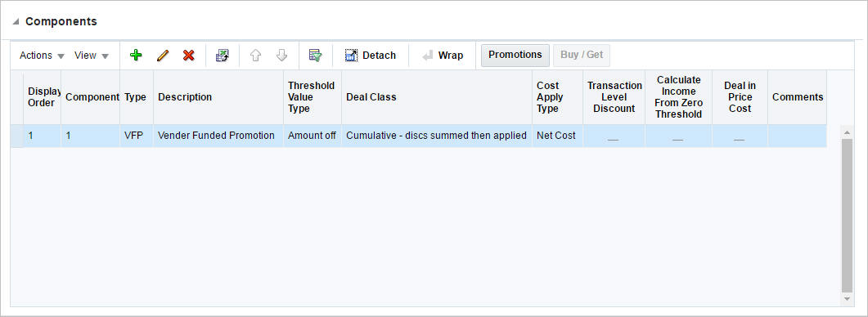
Task: Add a new component with green plus
Action: (x=136, y=56)
